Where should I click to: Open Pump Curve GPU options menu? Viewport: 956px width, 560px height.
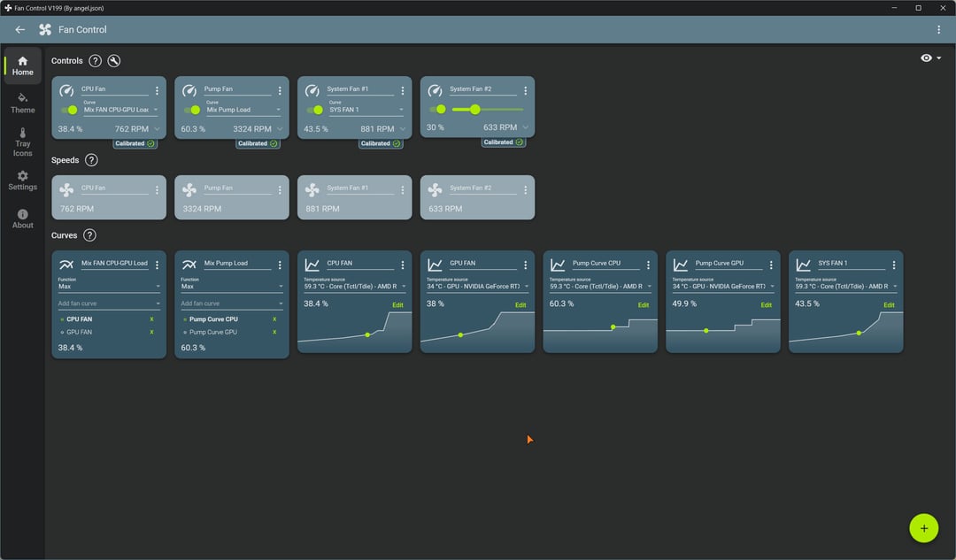point(771,265)
